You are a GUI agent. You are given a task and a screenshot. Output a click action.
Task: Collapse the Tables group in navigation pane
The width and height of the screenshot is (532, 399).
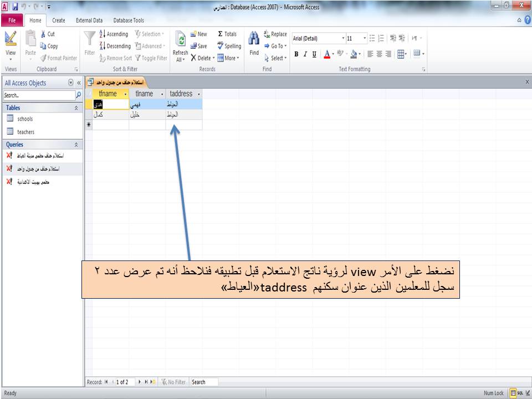point(76,108)
